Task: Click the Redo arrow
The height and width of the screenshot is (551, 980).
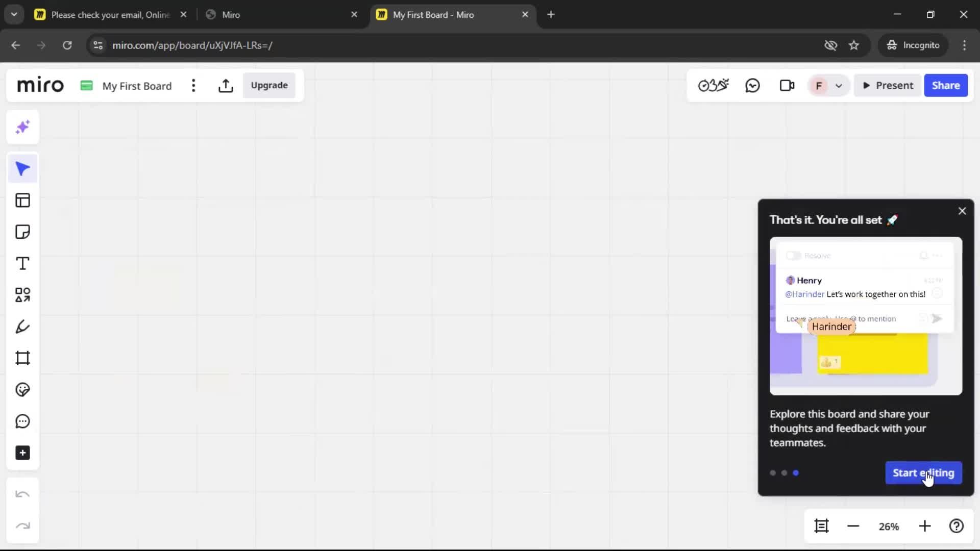Action: 22,526
